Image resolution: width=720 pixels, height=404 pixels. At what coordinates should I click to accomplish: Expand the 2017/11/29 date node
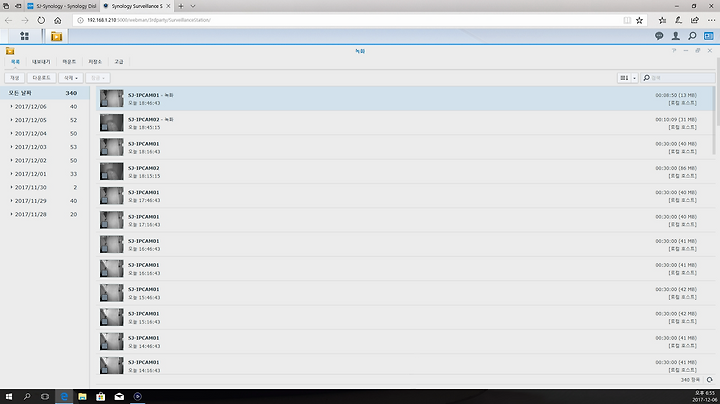pyautogui.click(x=11, y=201)
